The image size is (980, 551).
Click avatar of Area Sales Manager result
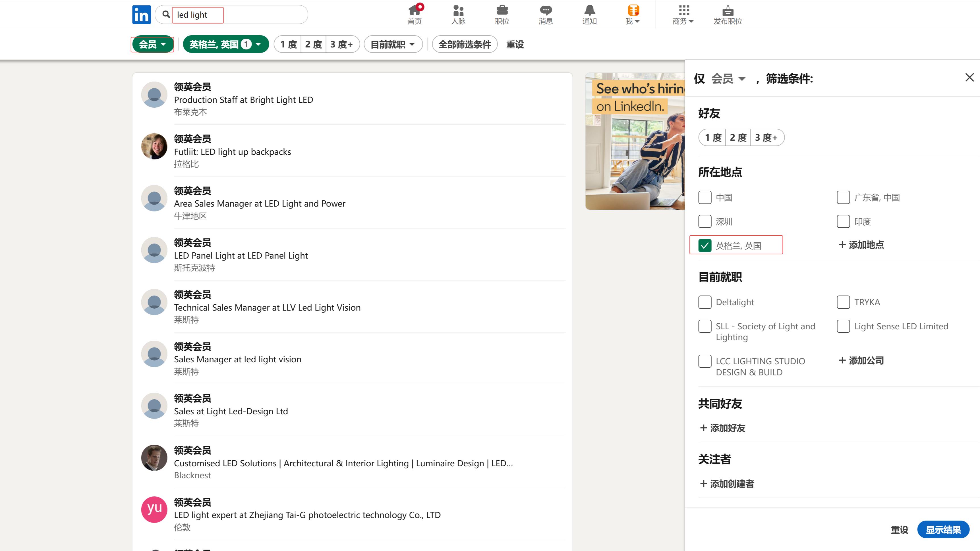pos(154,198)
